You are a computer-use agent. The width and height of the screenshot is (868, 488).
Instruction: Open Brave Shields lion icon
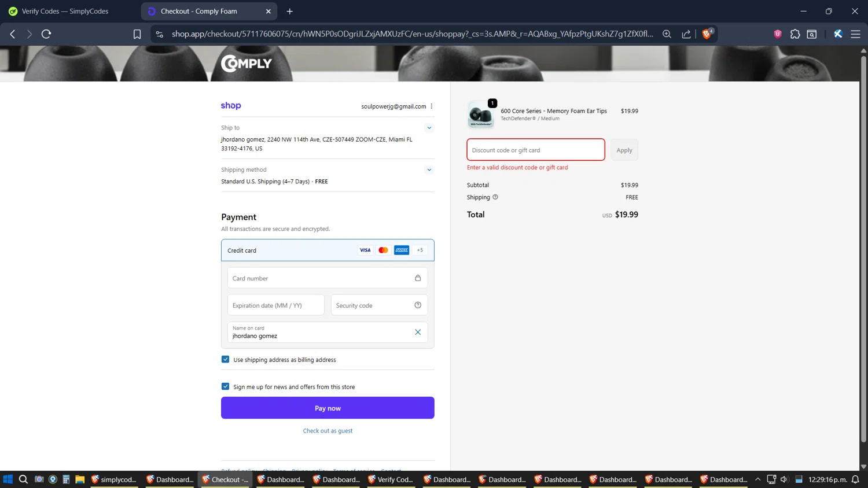[707, 34]
